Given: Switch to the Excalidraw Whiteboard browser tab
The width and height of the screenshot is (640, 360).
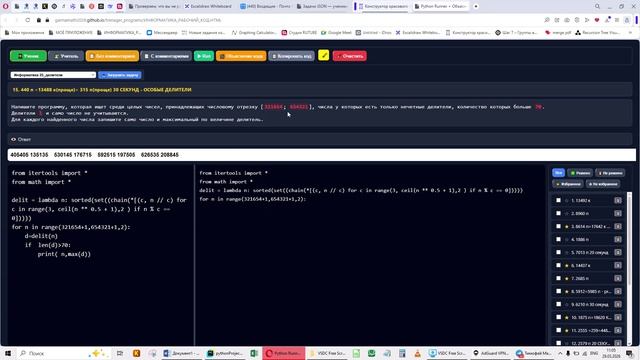Looking at the screenshot, I should [x=208, y=6].
